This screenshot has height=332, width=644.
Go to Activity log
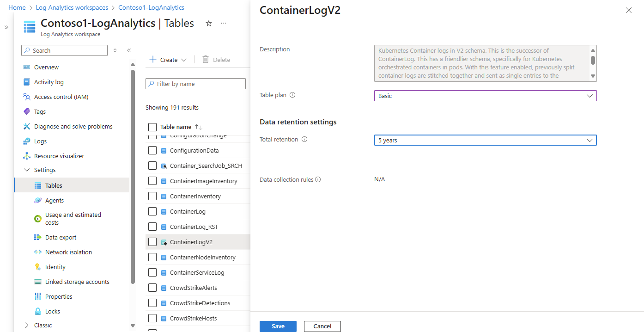[49, 82]
